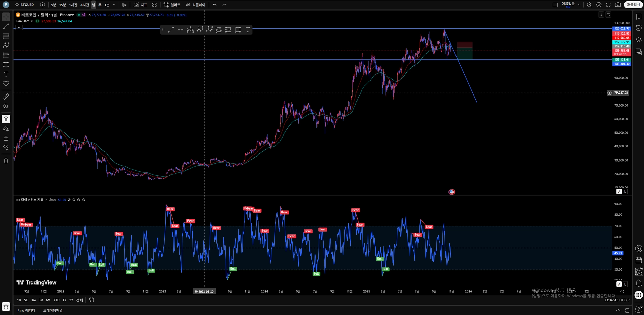Select the trend line tool in left sidebar
The height and width of the screenshot is (315, 644).
(x=6, y=26)
